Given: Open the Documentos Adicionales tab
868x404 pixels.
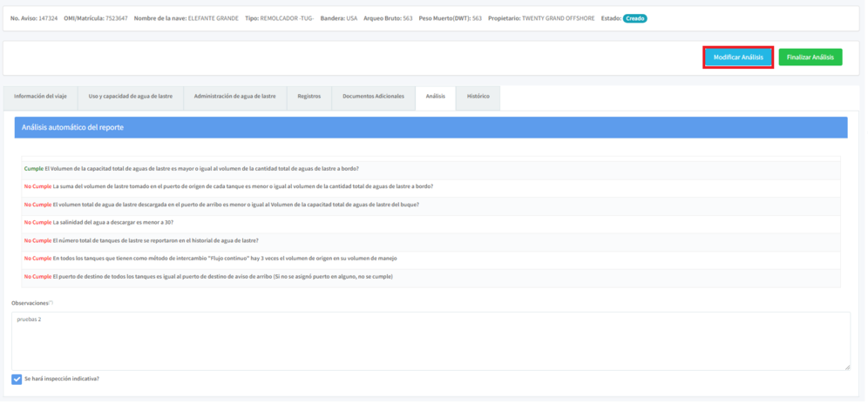Looking at the screenshot, I should click(373, 97).
